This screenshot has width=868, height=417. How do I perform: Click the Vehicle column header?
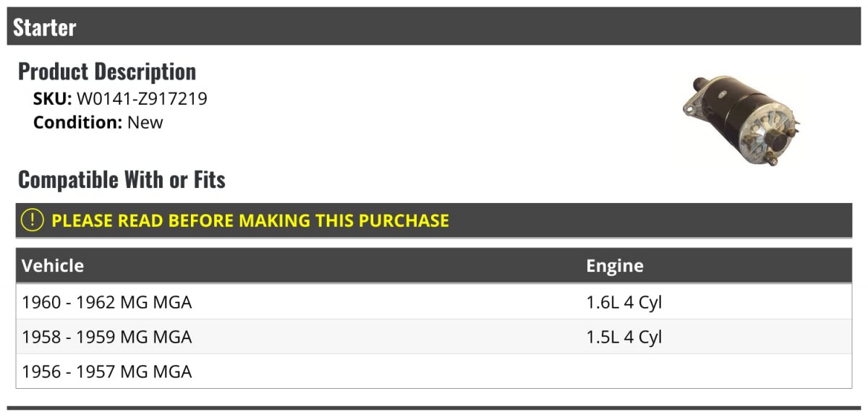[53, 266]
